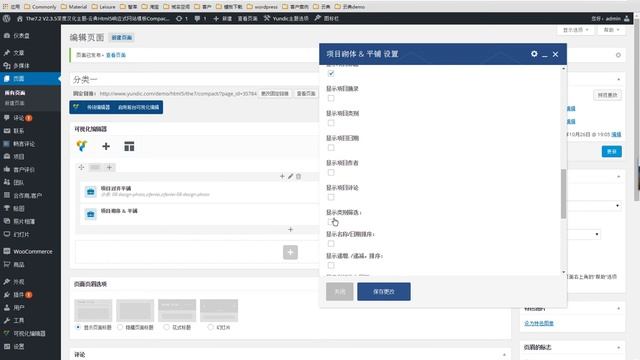Open the templates layout icon in editor toolbar

(129, 146)
